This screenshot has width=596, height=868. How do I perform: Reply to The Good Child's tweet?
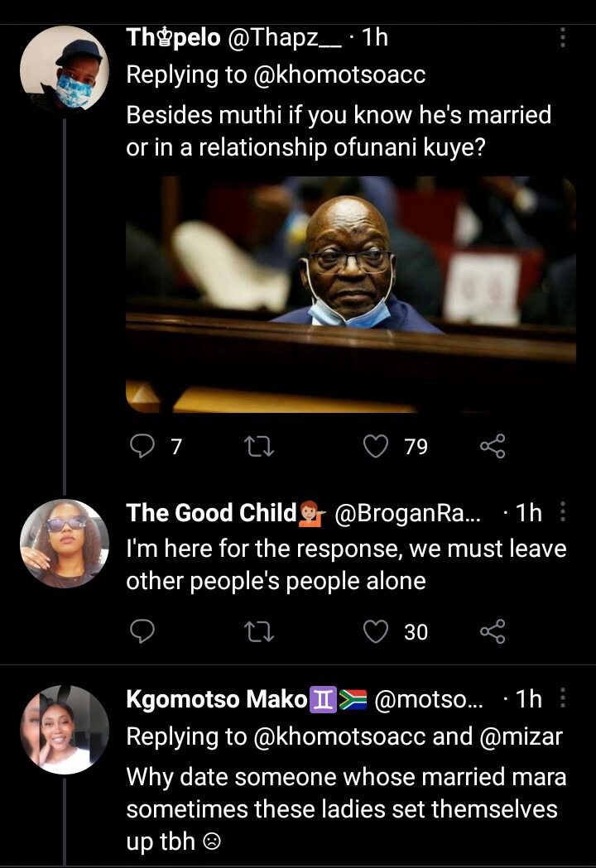click(x=144, y=632)
